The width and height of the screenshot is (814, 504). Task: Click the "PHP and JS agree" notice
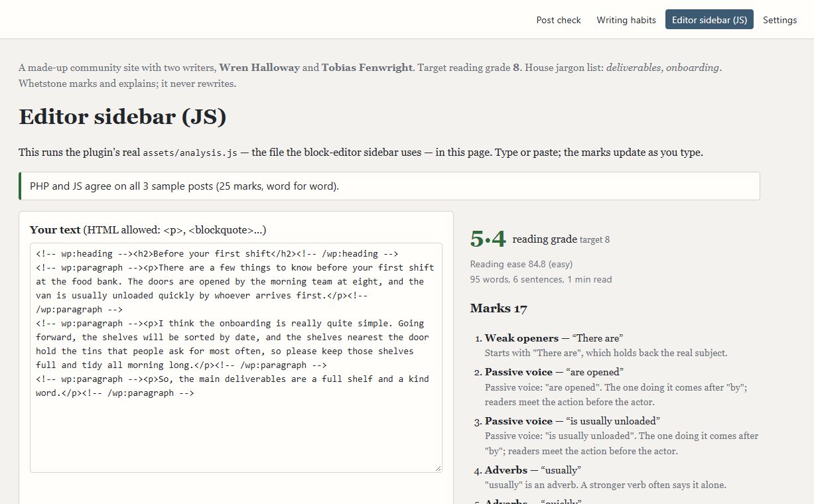click(x=389, y=186)
